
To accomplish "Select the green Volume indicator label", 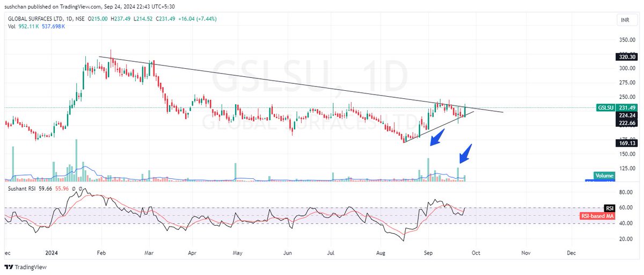I will coord(604,176).
